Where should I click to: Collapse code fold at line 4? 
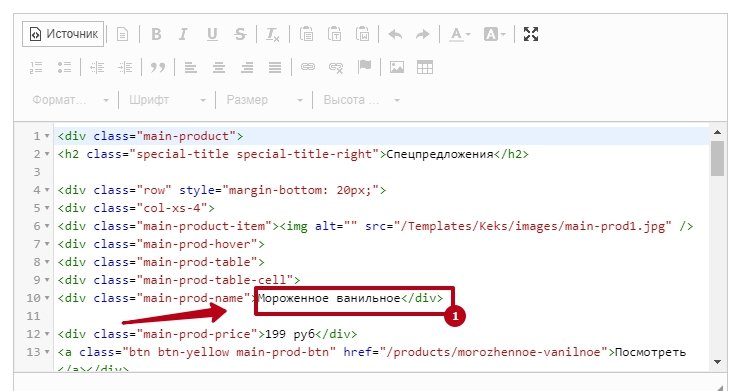pyautogui.click(x=47, y=190)
